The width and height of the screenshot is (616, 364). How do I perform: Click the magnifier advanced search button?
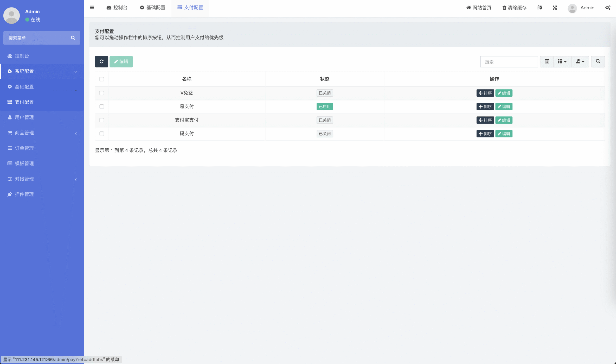coord(598,62)
